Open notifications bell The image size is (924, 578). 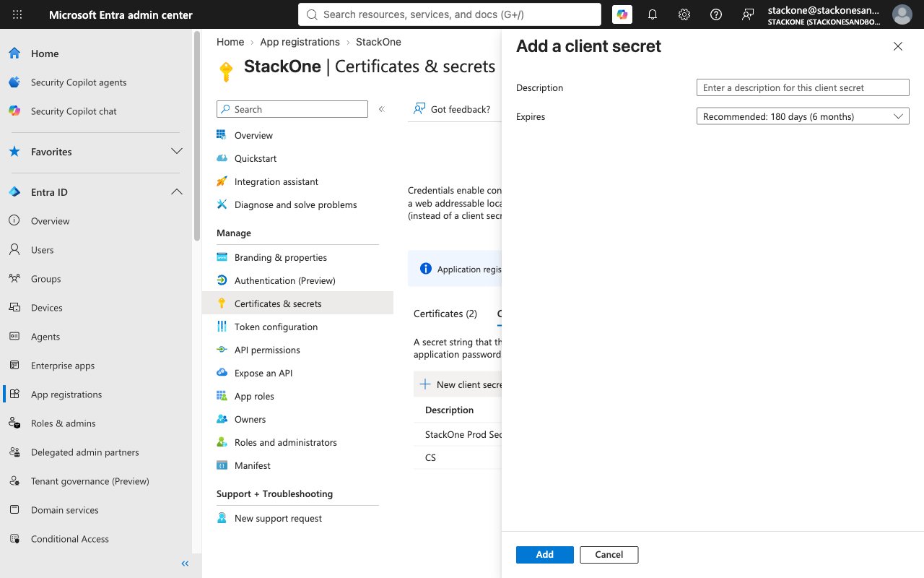tap(653, 14)
